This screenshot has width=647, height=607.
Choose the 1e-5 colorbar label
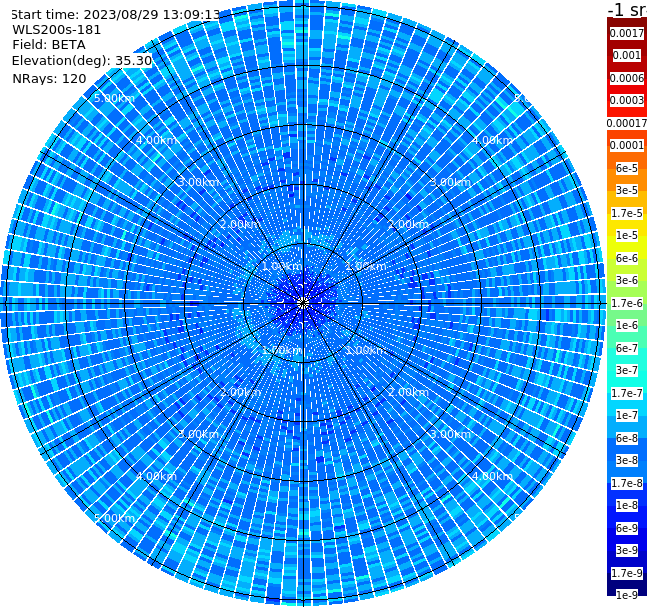(x=626, y=235)
